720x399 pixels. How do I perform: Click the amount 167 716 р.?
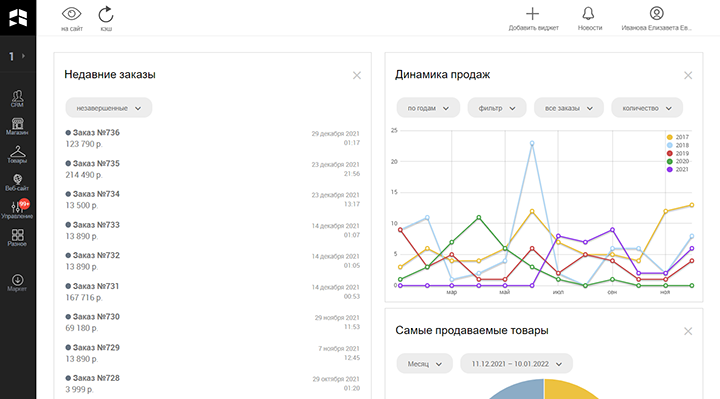(84, 298)
